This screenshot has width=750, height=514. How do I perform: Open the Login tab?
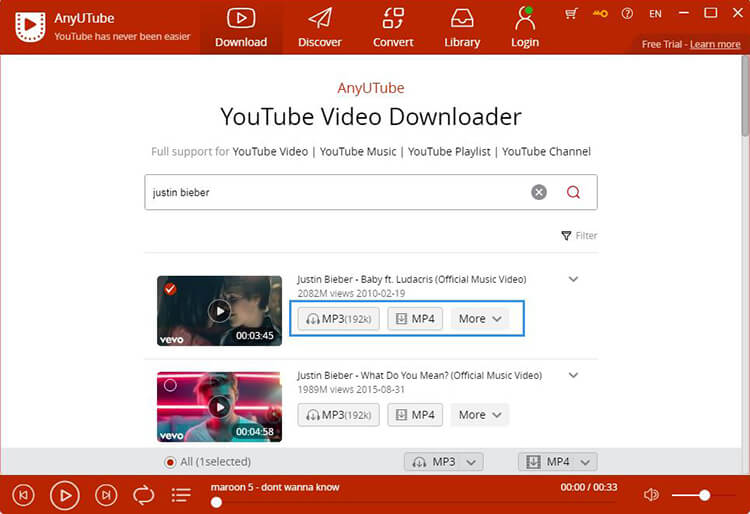pyautogui.click(x=525, y=28)
